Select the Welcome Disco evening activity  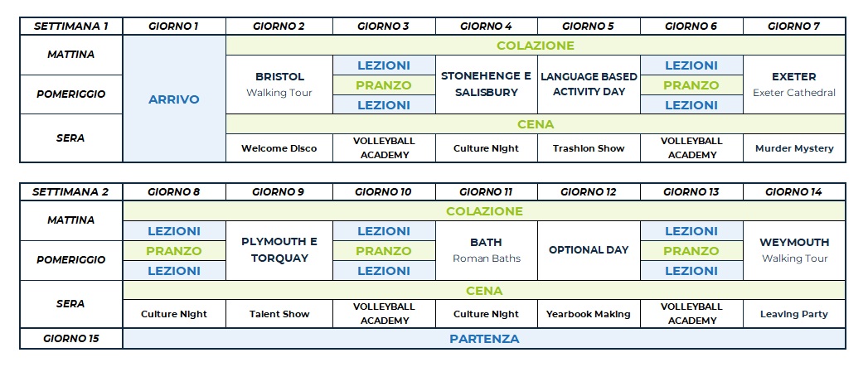click(x=279, y=148)
